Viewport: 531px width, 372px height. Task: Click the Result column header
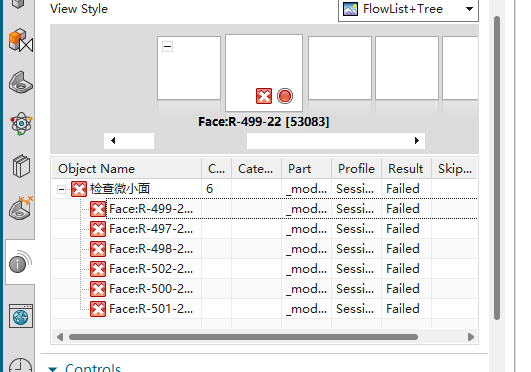click(406, 169)
